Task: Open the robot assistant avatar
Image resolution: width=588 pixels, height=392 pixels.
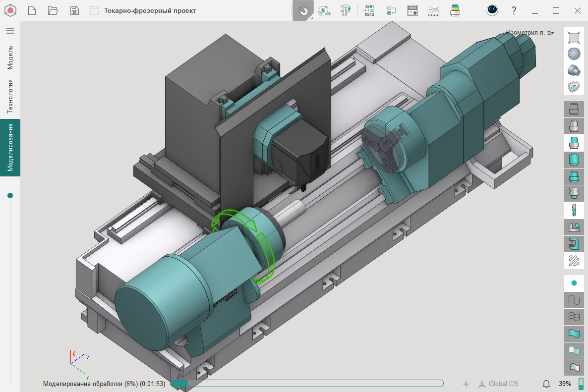Action: [492, 10]
